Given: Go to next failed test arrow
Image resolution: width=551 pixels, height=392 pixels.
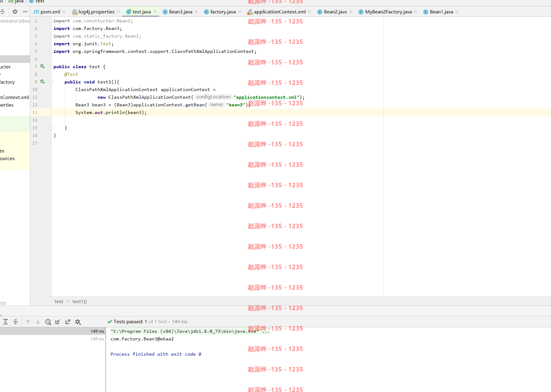Looking at the screenshot, I should click(x=38, y=322).
